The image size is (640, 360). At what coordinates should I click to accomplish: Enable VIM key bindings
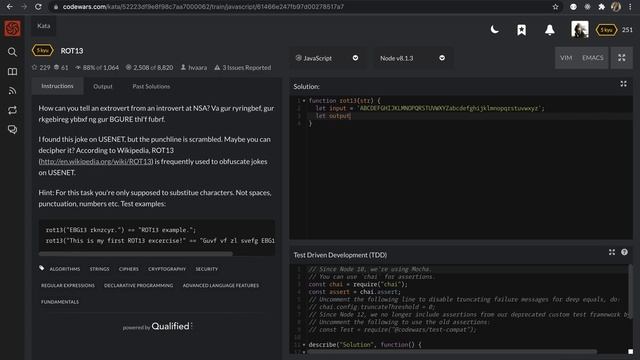[x=566, y=58]
